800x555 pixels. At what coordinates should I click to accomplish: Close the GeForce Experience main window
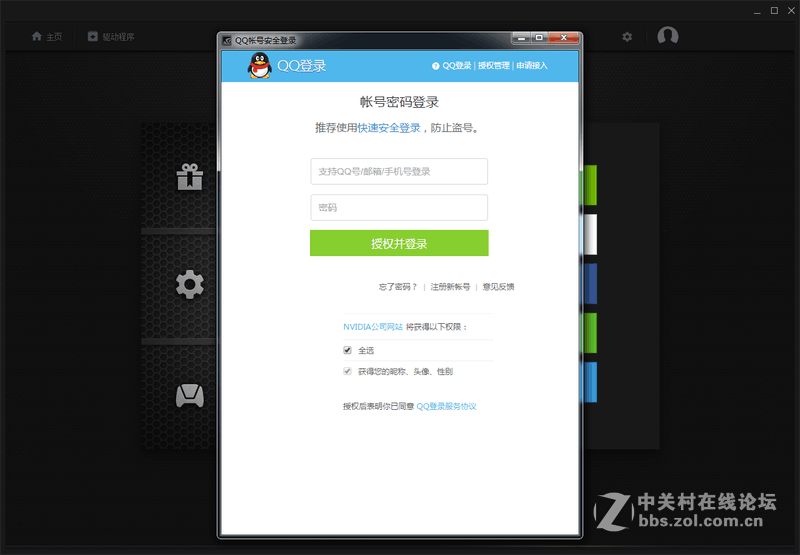791,11
